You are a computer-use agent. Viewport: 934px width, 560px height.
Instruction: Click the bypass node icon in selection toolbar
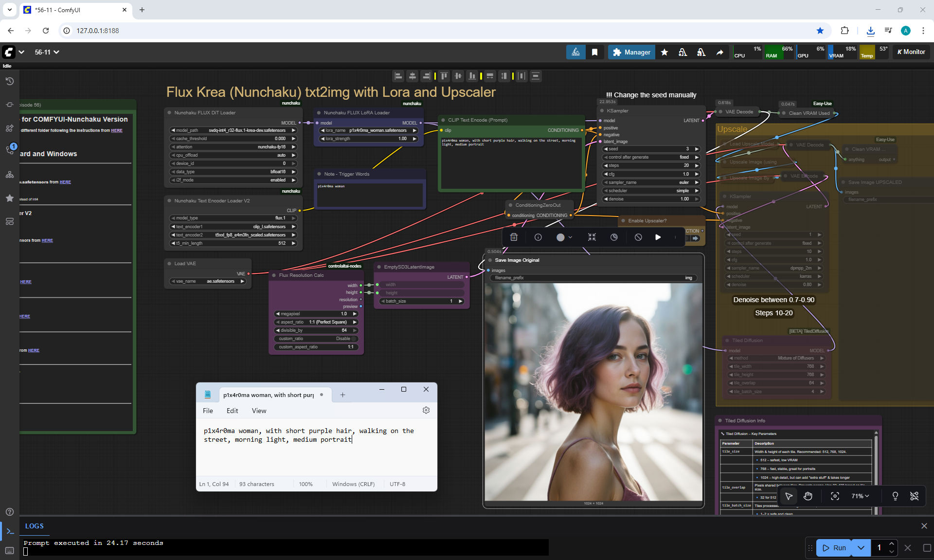click(638, 237)
